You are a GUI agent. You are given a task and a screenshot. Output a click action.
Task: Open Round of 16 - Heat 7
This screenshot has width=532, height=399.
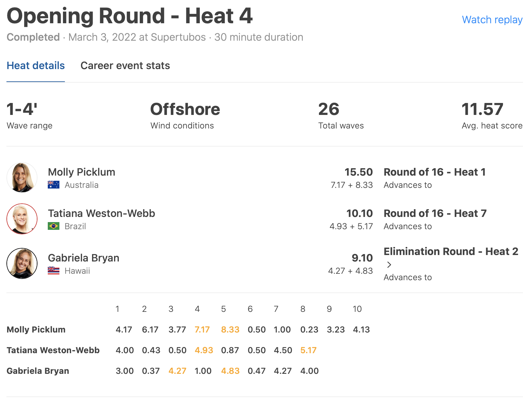(x=435, y=213)
